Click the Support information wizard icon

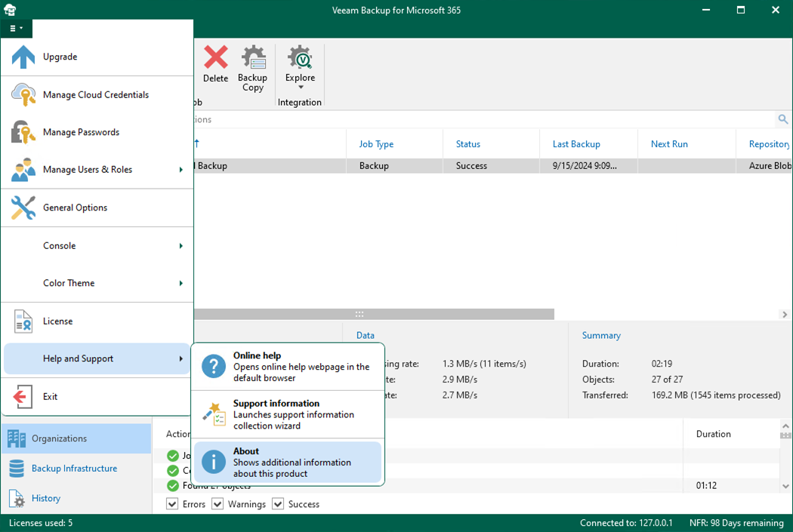(214, 414)
